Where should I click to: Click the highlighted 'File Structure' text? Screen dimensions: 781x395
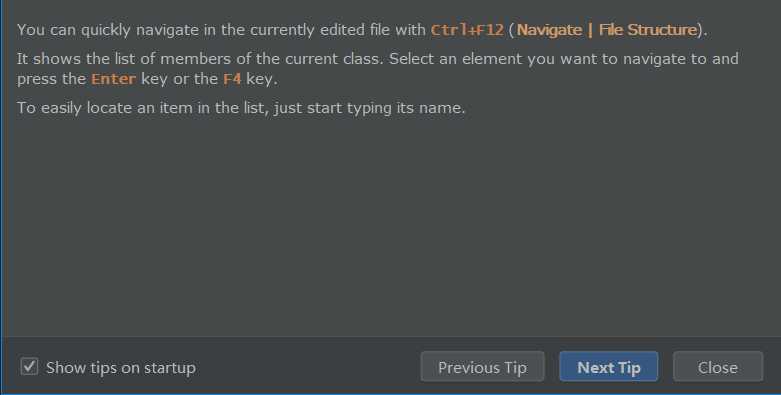(648, 30)
